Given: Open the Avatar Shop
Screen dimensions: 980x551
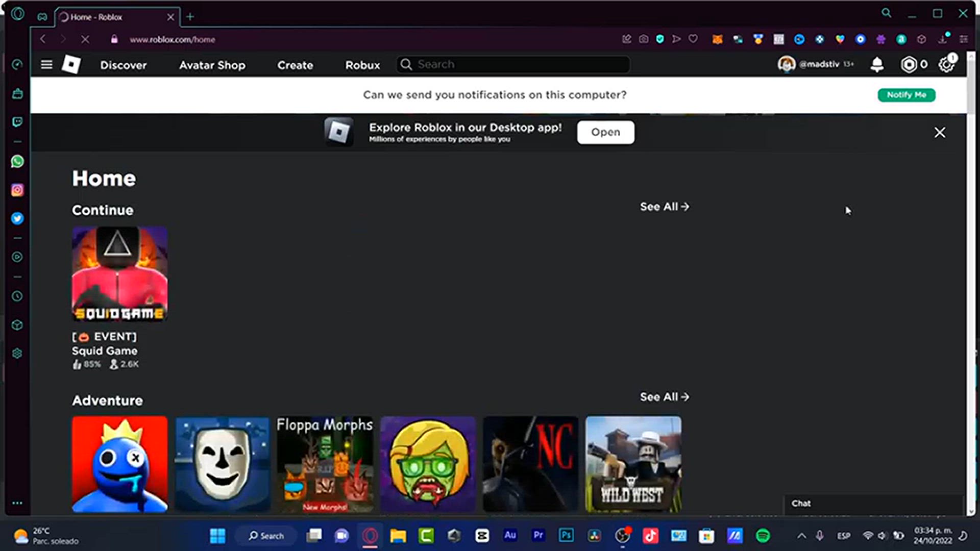Looking at the screenshot, I should [212, 65].
